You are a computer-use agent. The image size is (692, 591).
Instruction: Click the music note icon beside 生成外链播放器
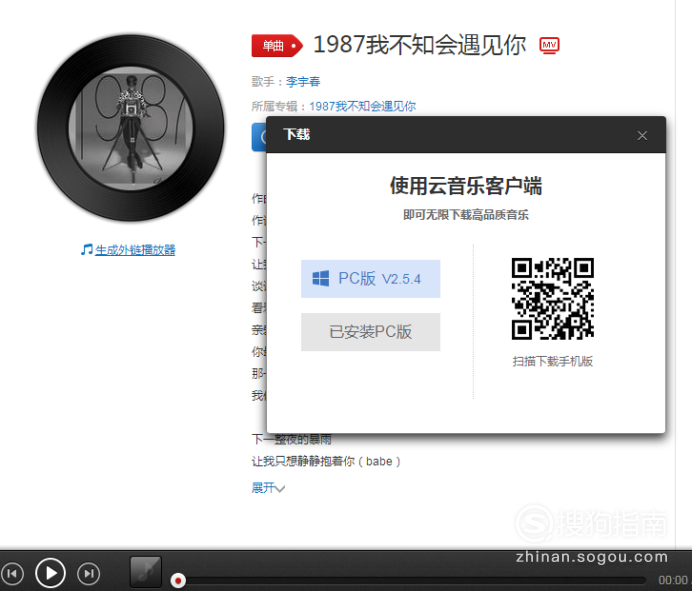coord(87,249)
